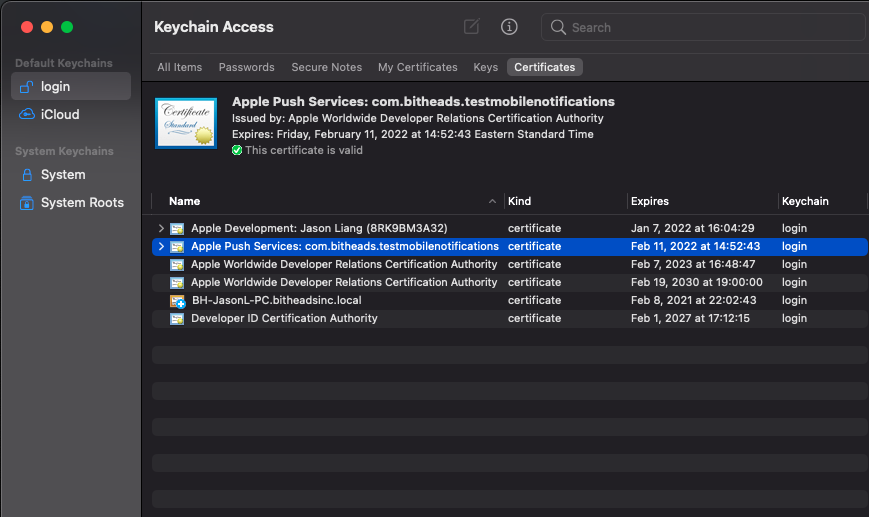Switch to the Passwords tab
The height and width of the screenshot is (517, 869).
point(247,67)
